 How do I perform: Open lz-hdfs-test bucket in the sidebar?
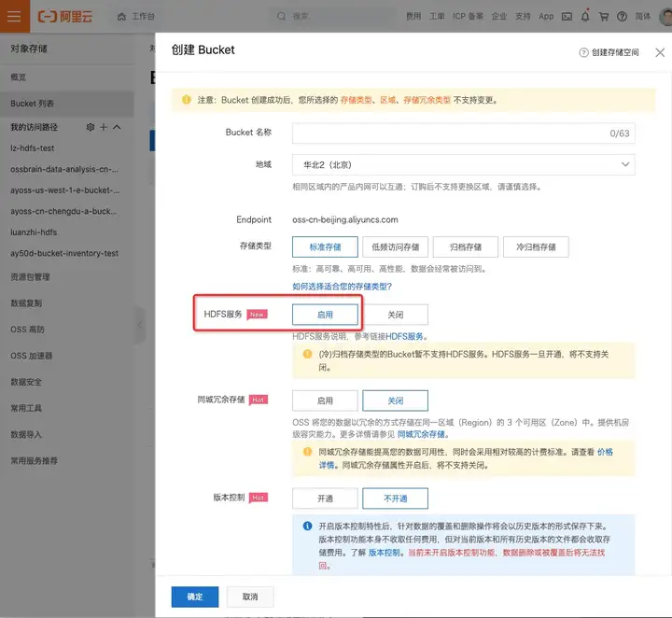point(32,147)
